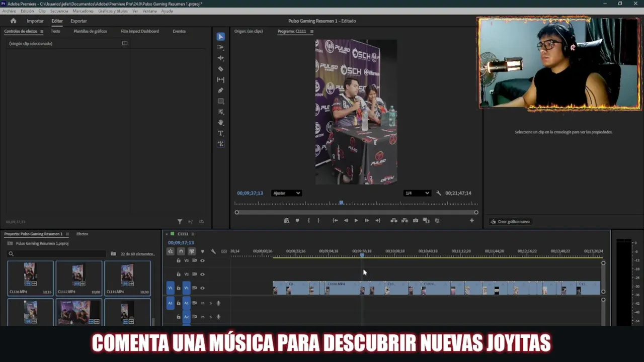Go to In point
Image resolution: width=644 pixels, height=362 pixels.
(x=335, y=220)
